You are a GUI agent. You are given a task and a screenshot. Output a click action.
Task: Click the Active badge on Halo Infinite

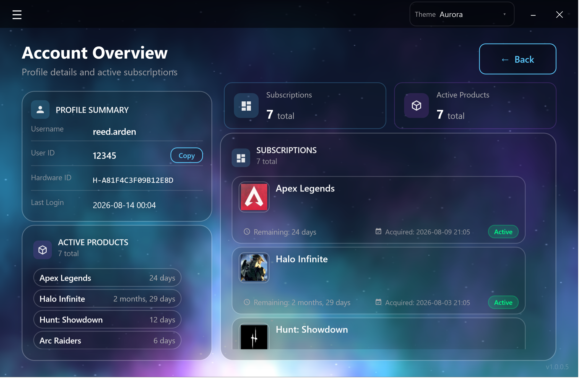coord(503,302)
